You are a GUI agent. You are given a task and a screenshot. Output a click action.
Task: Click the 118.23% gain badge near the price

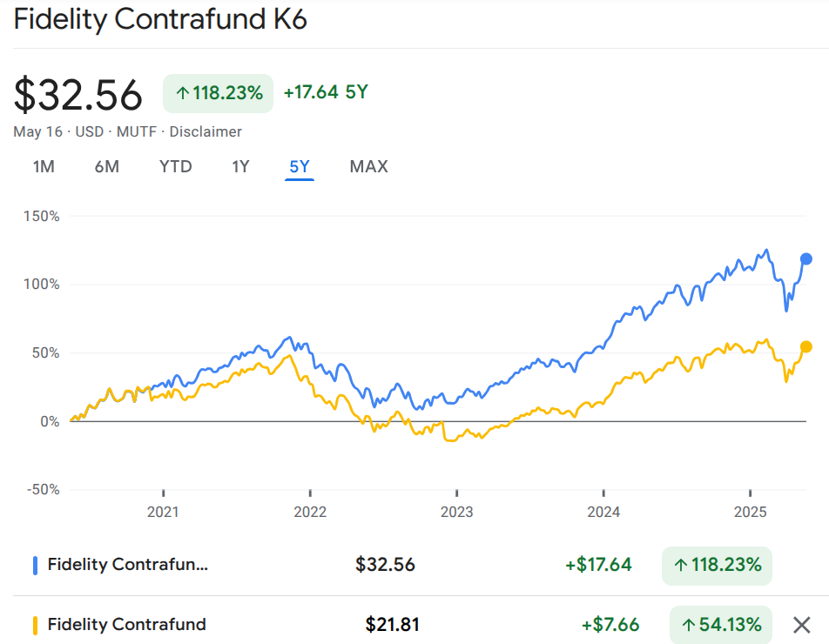[218, 93]
